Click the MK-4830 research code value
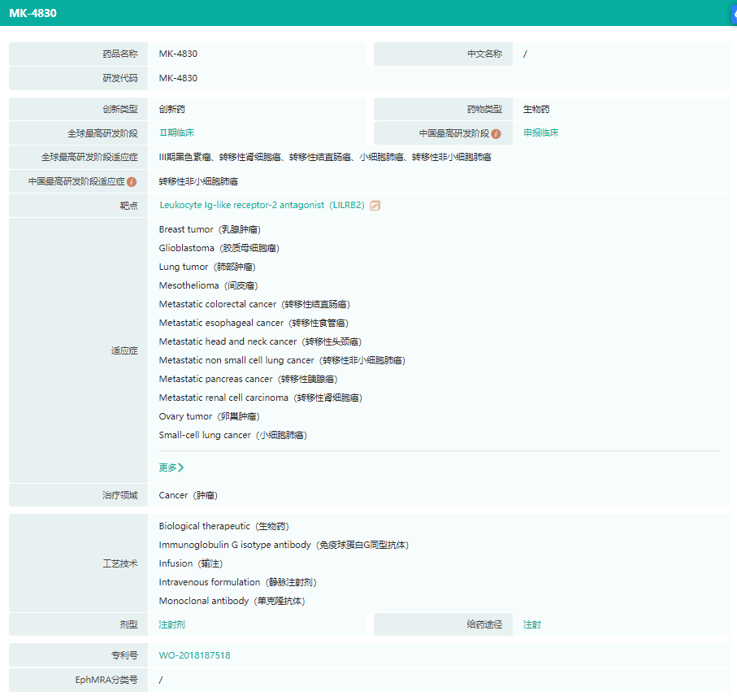737x700 pixels. [178, 78]
